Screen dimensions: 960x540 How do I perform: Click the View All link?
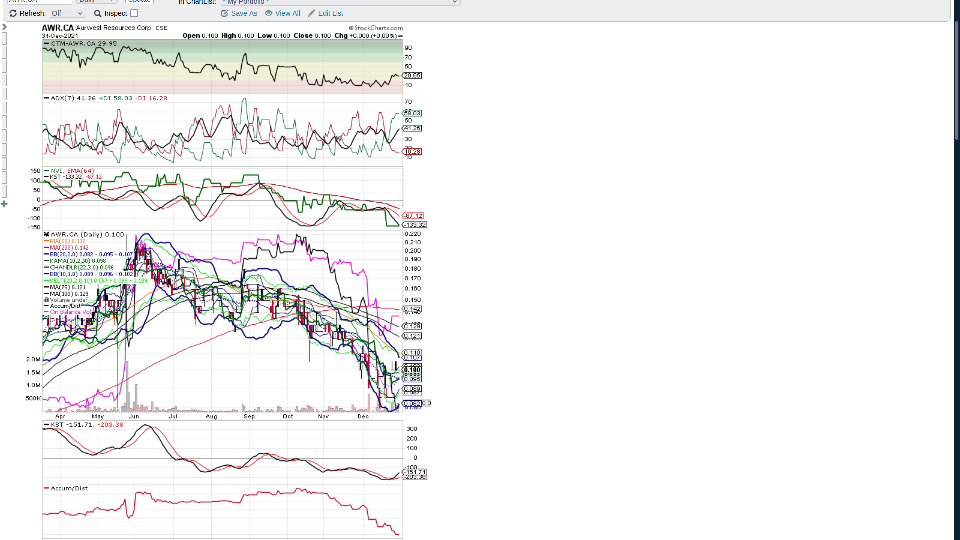[288, 13]
